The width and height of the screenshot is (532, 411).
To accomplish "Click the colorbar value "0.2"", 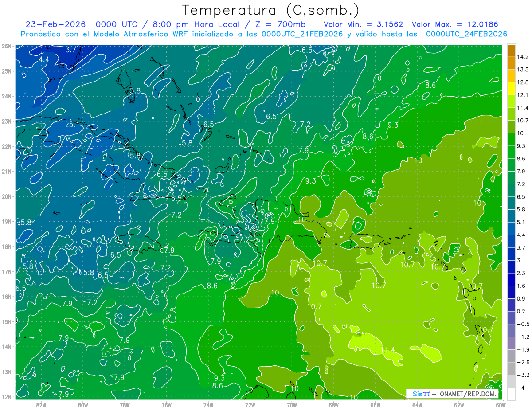I will (x=521, y=311).
